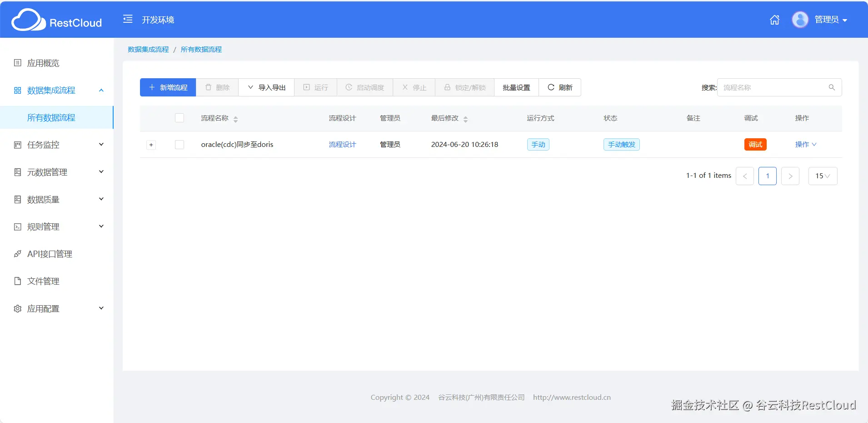Screen dimensions: 868x423
Task: Click the 手动触发 status tag
Action: coord(622,144)
